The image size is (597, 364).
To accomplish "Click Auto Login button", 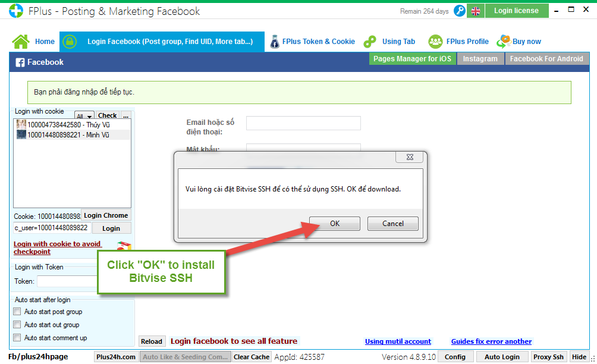I will [x=502, y=357].
